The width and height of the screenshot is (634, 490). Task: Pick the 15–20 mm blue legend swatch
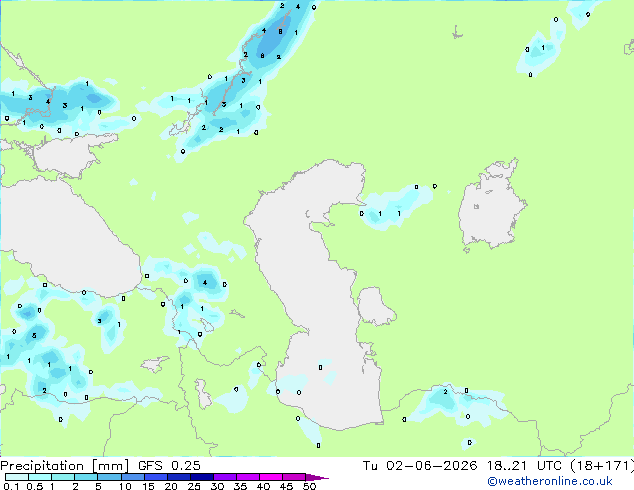coord(156,477)
